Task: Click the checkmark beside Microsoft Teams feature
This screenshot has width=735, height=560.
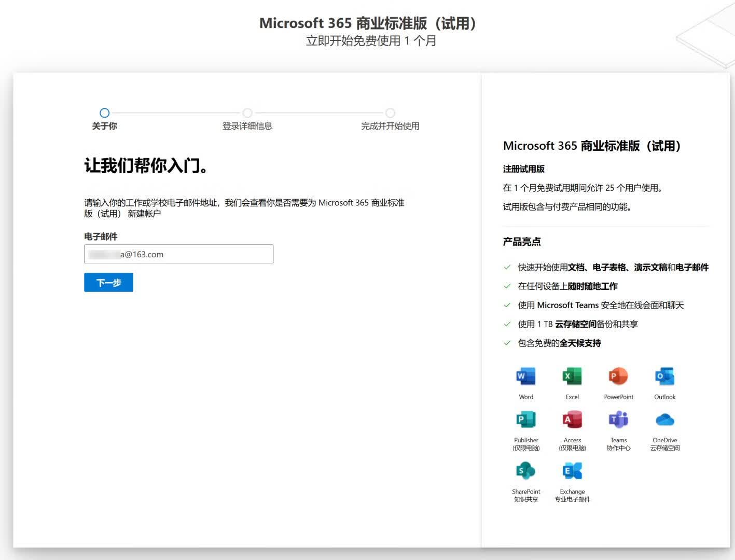Action: click(x=507, y=305)
